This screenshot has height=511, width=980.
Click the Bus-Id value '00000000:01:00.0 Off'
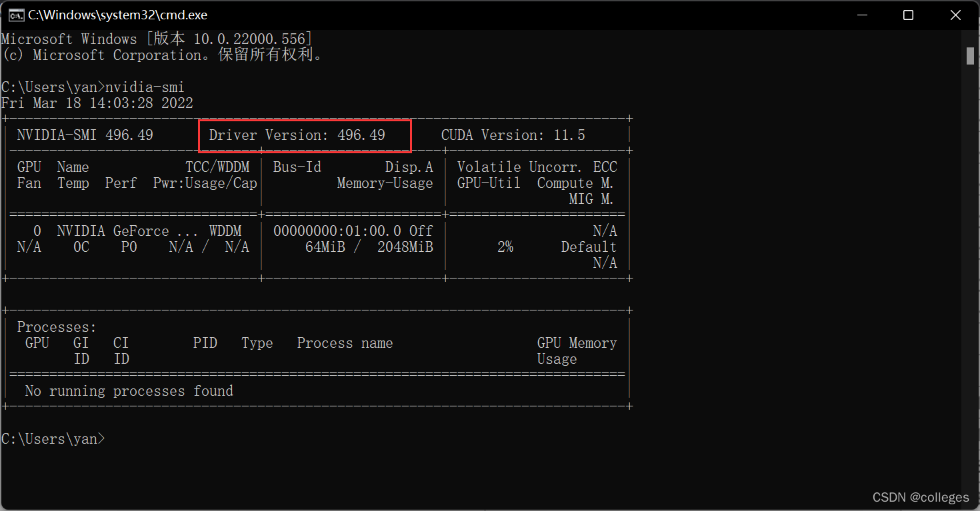353,231
